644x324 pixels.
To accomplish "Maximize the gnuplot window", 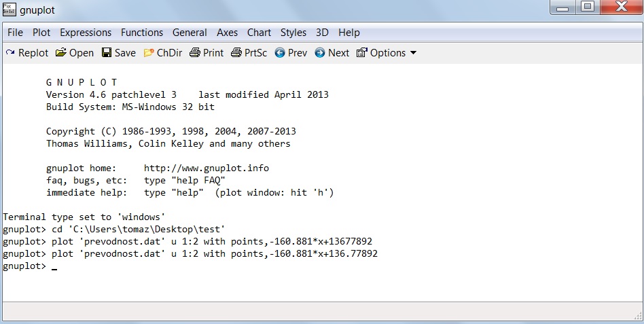I will point(588,7).
